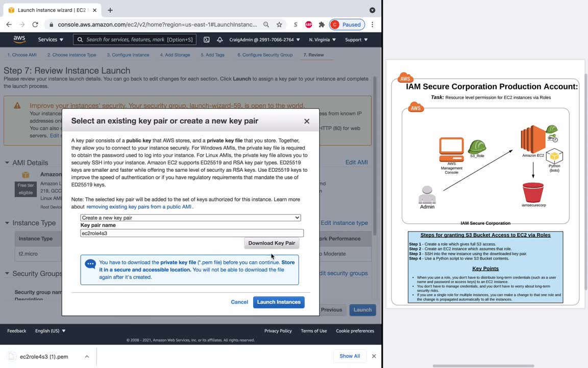Open the removing existing key pairs link
The width and height of the screenshot is (588, 368).
click(x=139, y=207)
